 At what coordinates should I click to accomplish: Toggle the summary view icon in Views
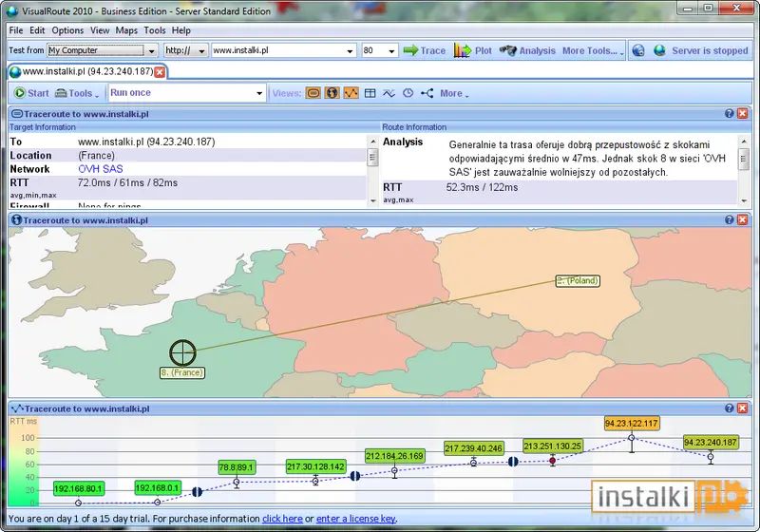(313, 93)
